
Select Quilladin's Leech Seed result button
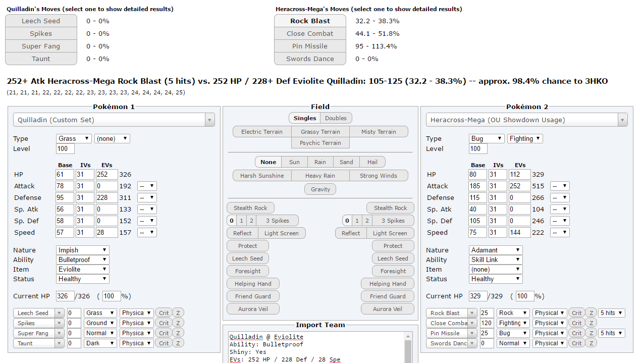41,21
